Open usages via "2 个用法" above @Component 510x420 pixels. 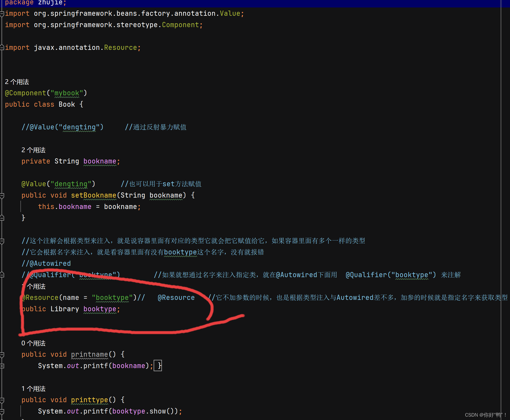click(x=17, y=82)
